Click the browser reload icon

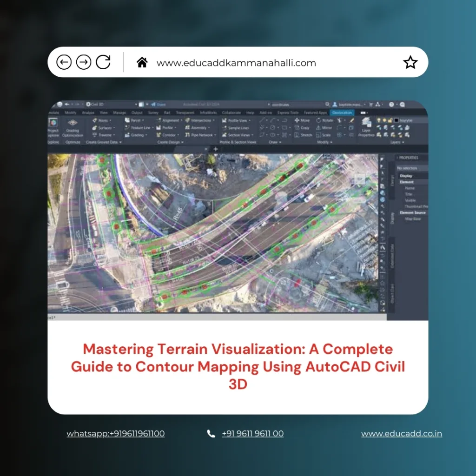[x=103, y=62]
